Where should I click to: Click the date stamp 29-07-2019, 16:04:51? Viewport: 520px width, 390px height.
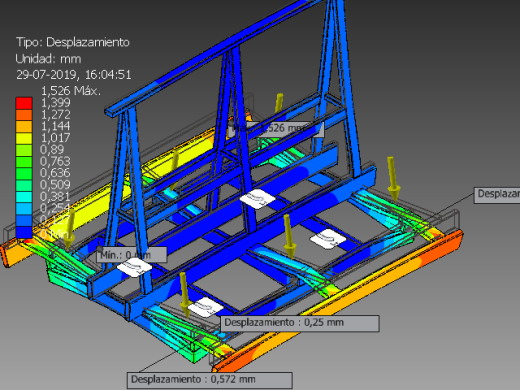(74, 75)
